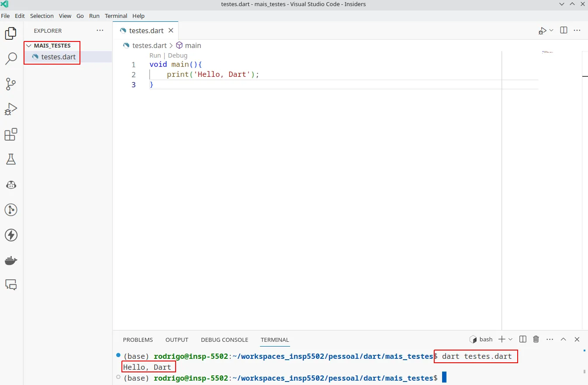Kill terminal with trash icon

pos(536,339)
